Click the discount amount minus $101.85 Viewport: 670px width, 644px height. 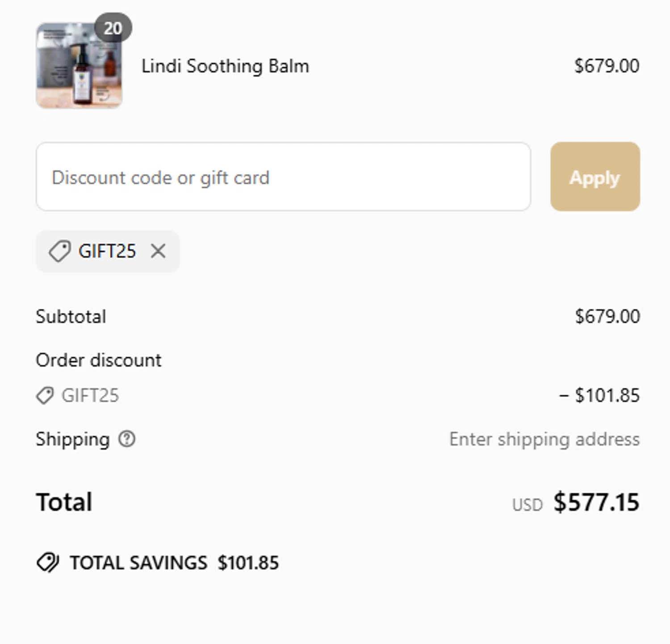click(x=599, y=396)
